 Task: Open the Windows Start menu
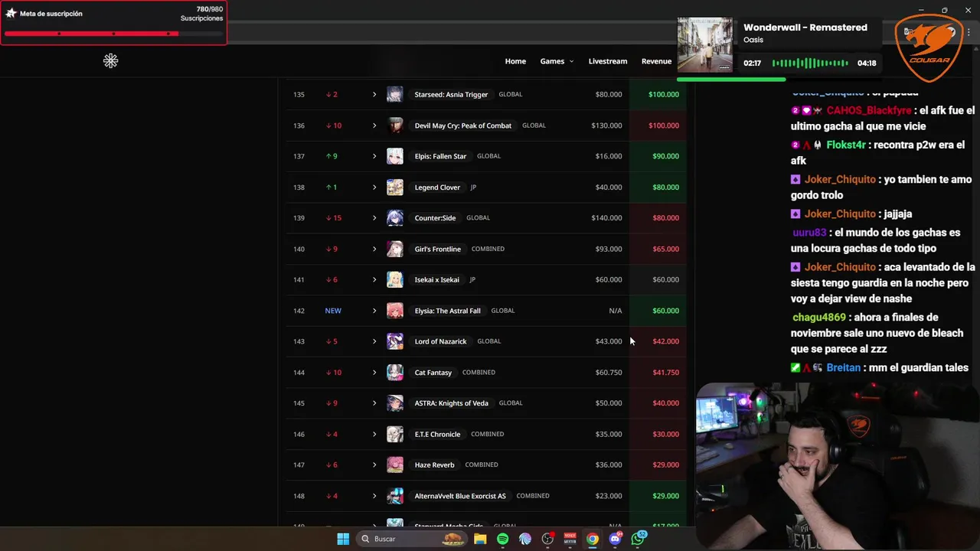pyautogui.click(x=343, y=539)
